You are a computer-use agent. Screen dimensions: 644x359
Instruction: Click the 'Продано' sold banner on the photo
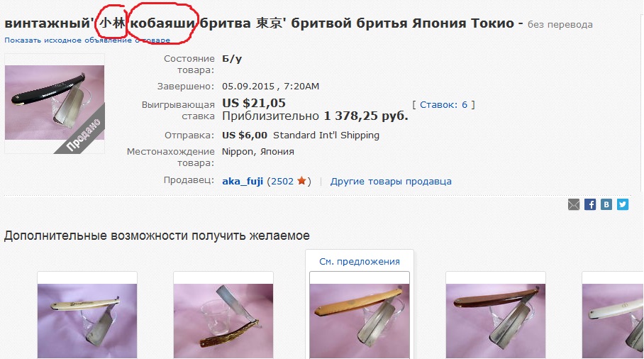coord(84,134)
